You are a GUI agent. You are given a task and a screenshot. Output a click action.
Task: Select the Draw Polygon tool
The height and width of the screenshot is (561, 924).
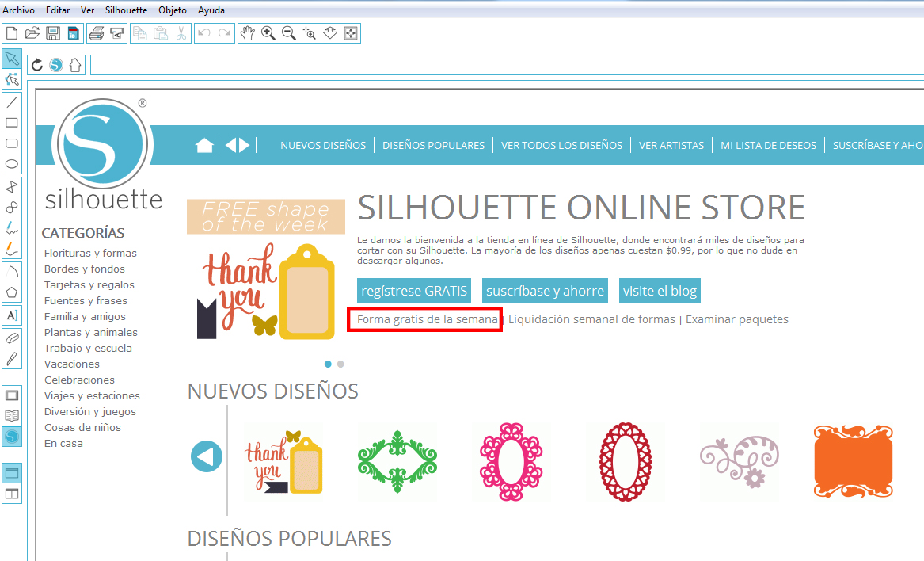(12, 187)
